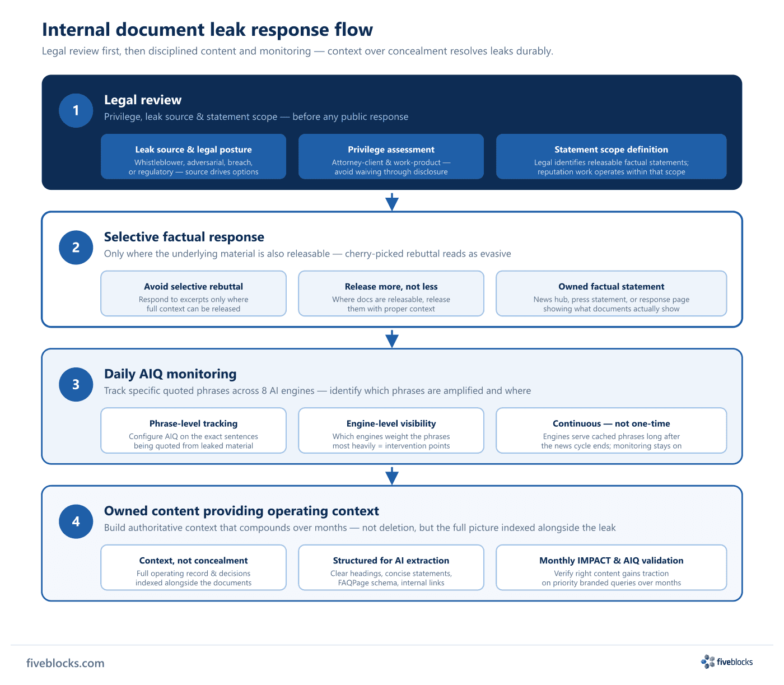This screenshot has height=685, width=784.
Task: Click the text 'Build authoritative context that compounds over months'
Action: [x=226, y=528]
